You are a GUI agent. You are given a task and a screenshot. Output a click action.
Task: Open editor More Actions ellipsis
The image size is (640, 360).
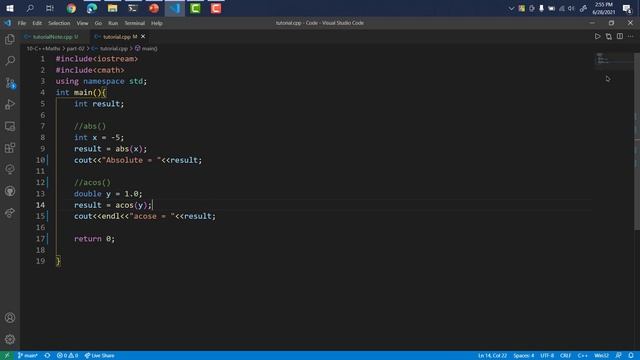[x=631, y=36]
